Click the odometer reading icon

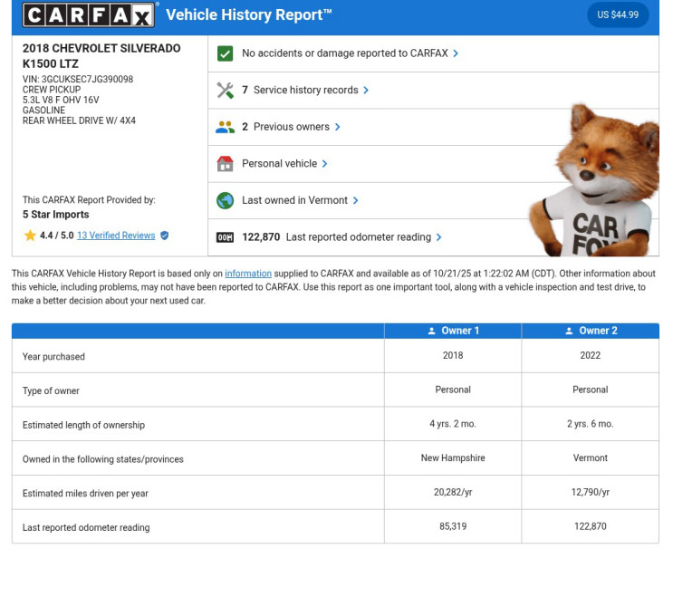pos(226,237)
